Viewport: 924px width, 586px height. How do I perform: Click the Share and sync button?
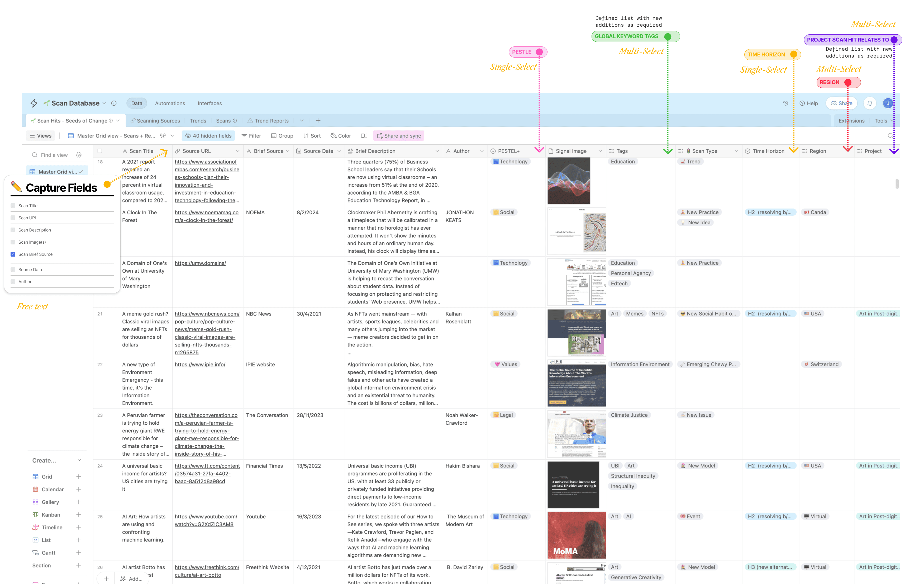(x=399, y=136)
